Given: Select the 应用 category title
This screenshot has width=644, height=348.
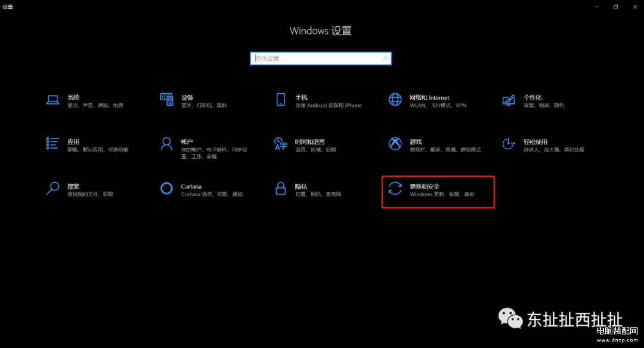Looking at the screenshot, I should [x=73, y=142].
